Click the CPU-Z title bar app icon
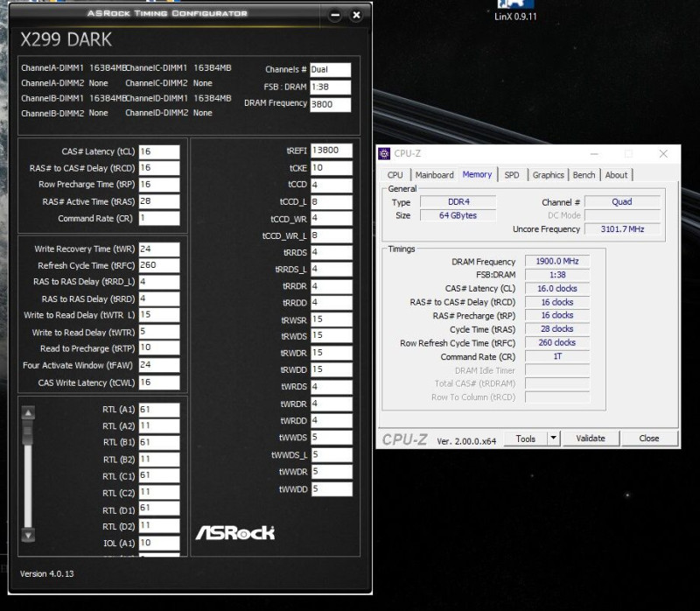Viewport: 700px width, 611px height. click(384, 154)
